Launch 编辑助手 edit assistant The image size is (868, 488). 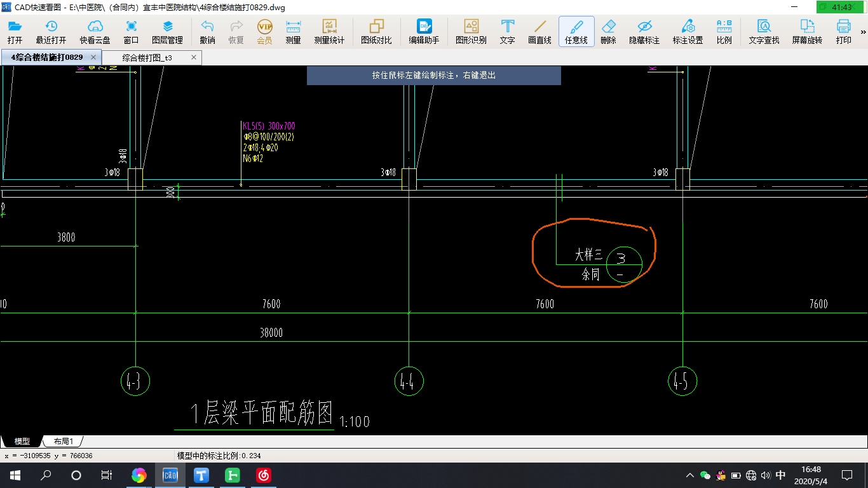tap(424, 32)
